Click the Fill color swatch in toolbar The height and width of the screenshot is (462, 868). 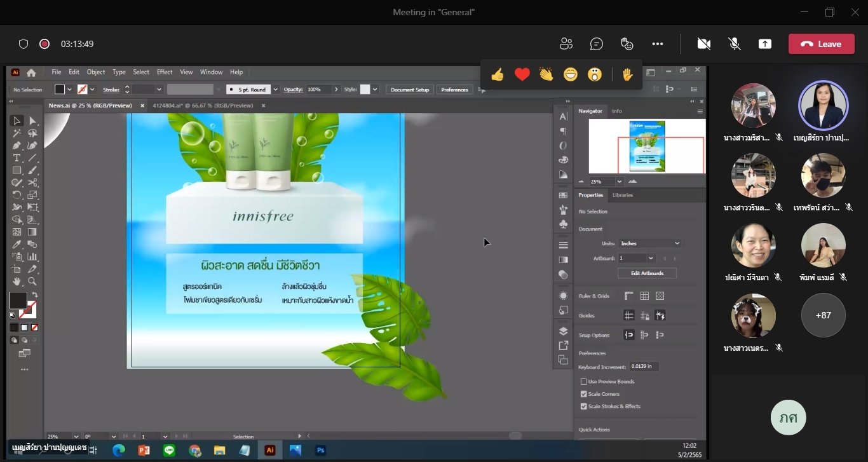[18, 300]
